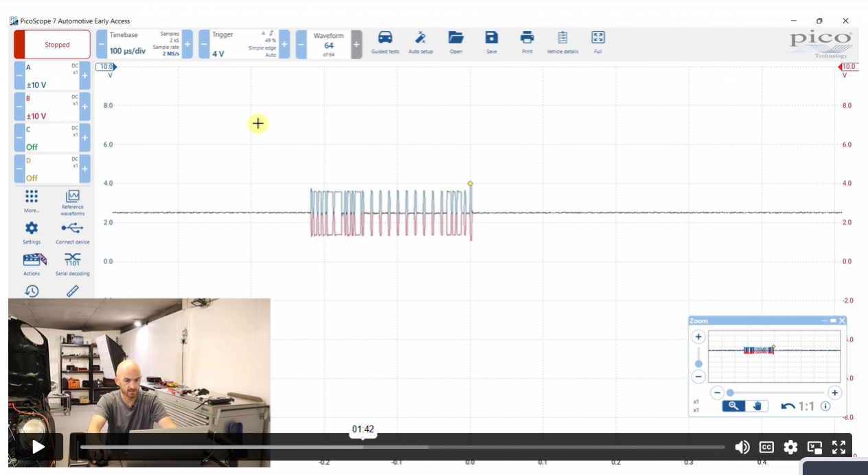Go to the previous Waveform buffer
The width and height of the screenshot is (868, 475).
tap(301, 45)
